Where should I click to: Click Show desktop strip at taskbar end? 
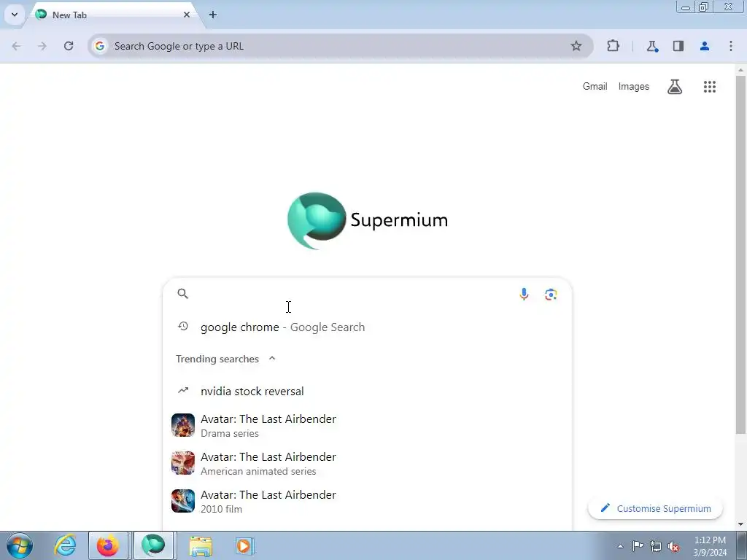click(x=742, y=545)
